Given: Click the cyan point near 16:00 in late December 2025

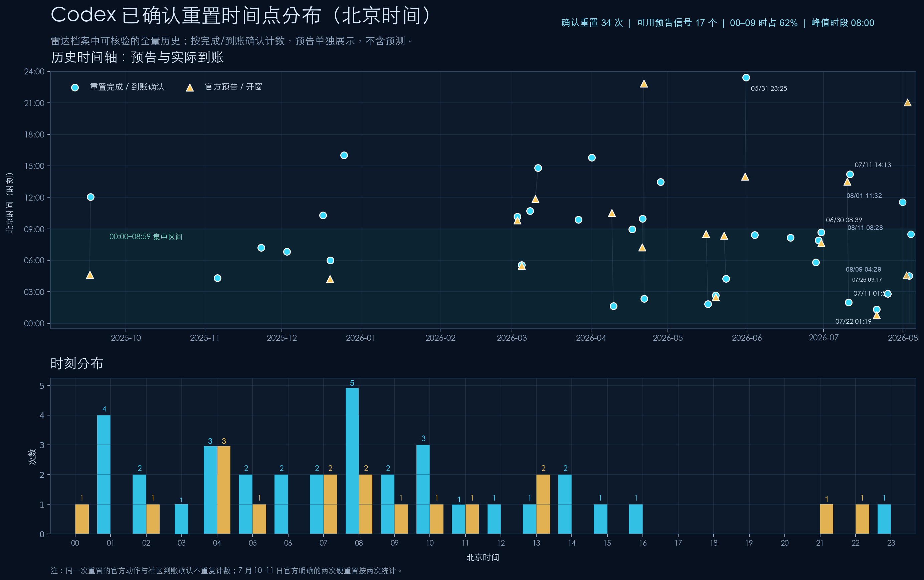Looking at the screenshot, I should pyautogui.click(x=344, y=155).
